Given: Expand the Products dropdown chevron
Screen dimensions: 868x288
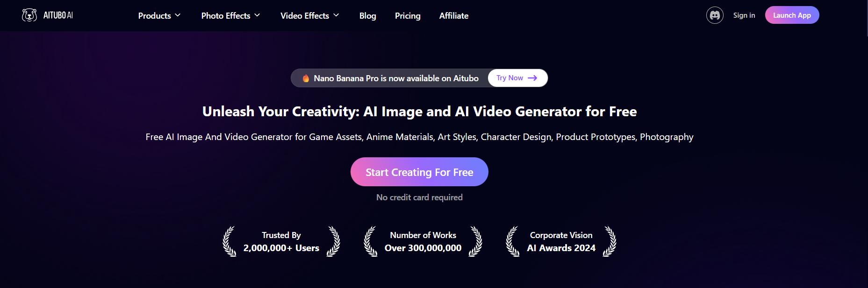Looking at the screenshot, I should [x=178, y=15].
